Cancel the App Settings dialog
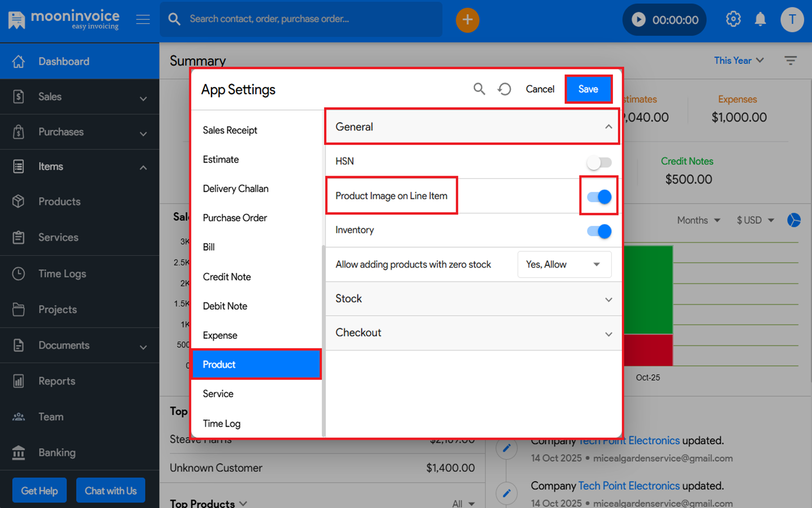This screenshot has width=812, height=508. click(540, 89)
